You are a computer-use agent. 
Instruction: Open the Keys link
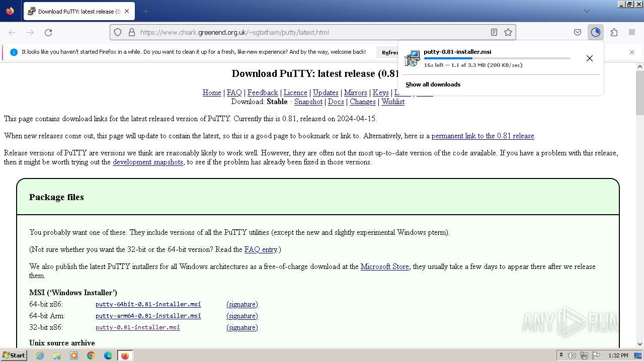tap(380, 93)
